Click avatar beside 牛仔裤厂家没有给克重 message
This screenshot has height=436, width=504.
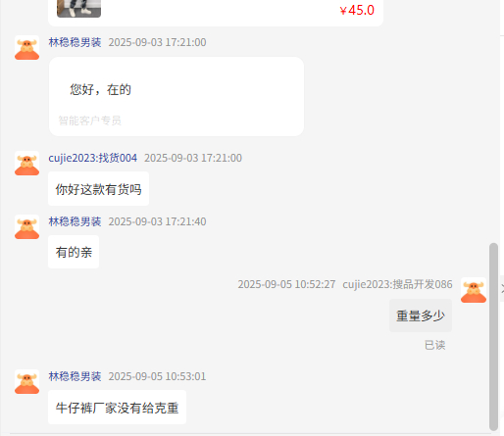tap(26, 382)
